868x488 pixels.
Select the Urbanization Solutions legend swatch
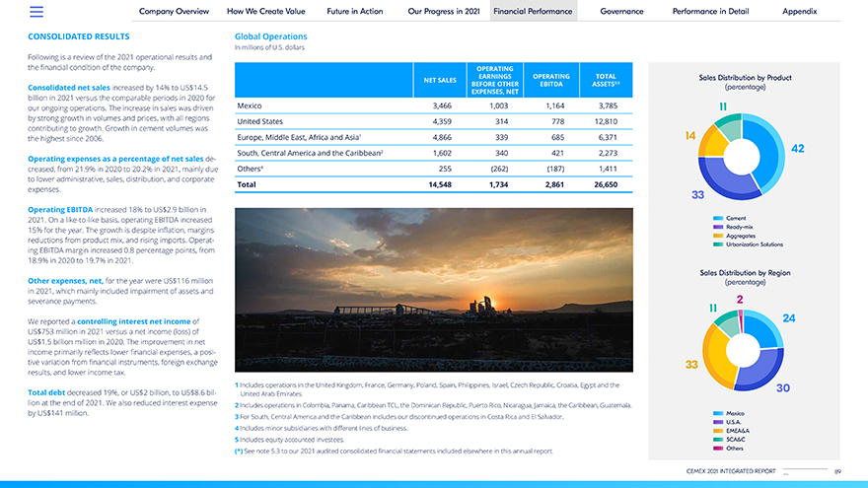[718, 244]
